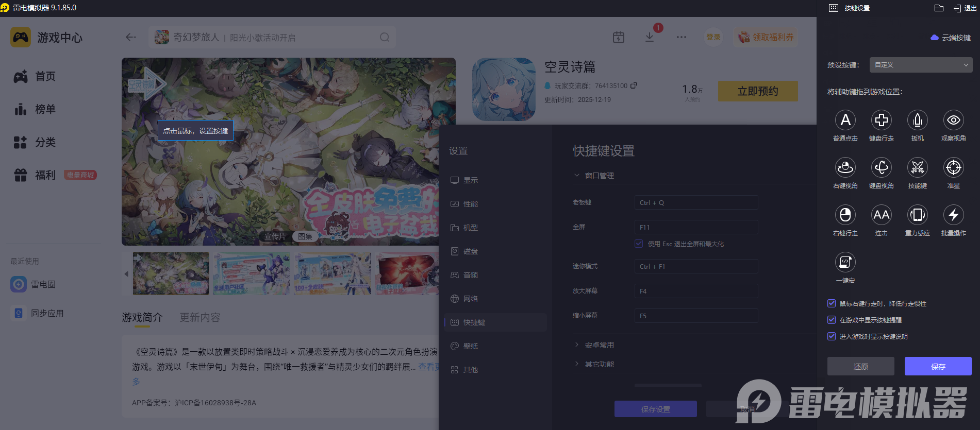Toggle 鼠标右键行走时，降低行走惯性 checkbox
Image resolution: width=980 pixels, height=430 pixels.
coord(832,303)
